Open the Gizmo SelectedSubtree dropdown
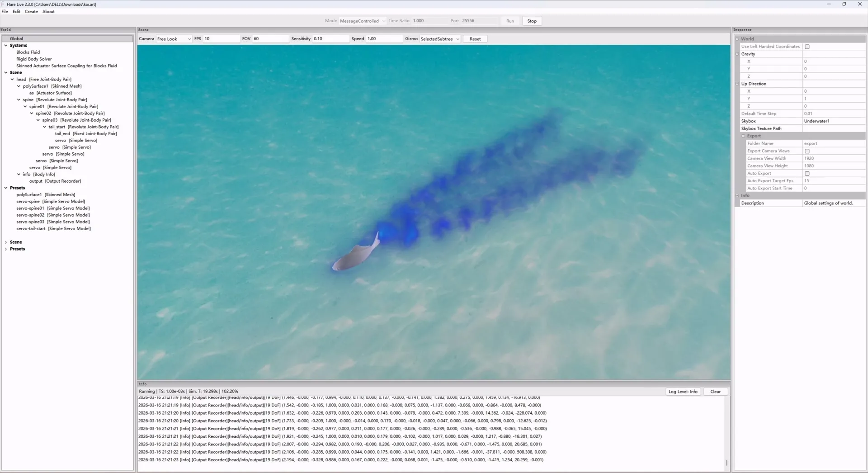This screenshot has width=868, height=473. [x=439, y=39]
